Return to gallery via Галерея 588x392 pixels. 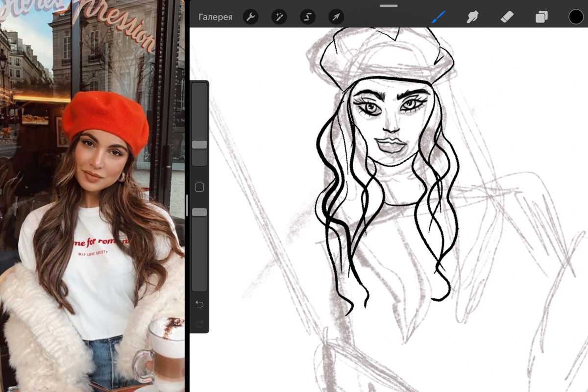pyautogui.click(x=216, y=17)
